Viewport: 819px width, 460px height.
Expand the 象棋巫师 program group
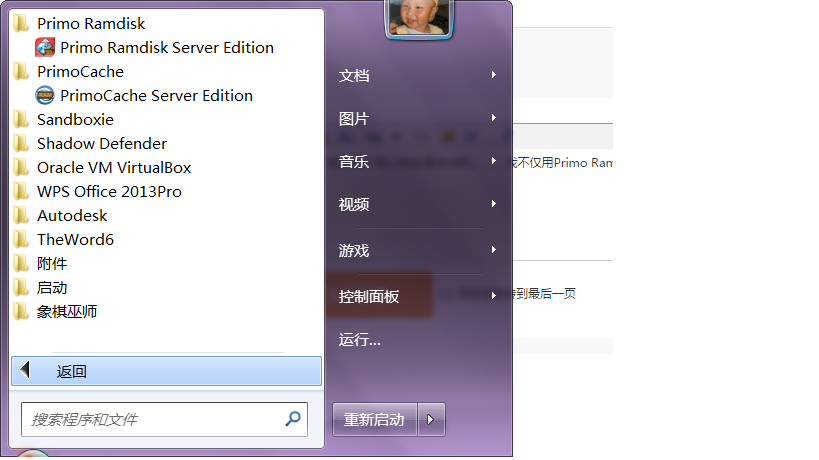[x=67, y=312]
